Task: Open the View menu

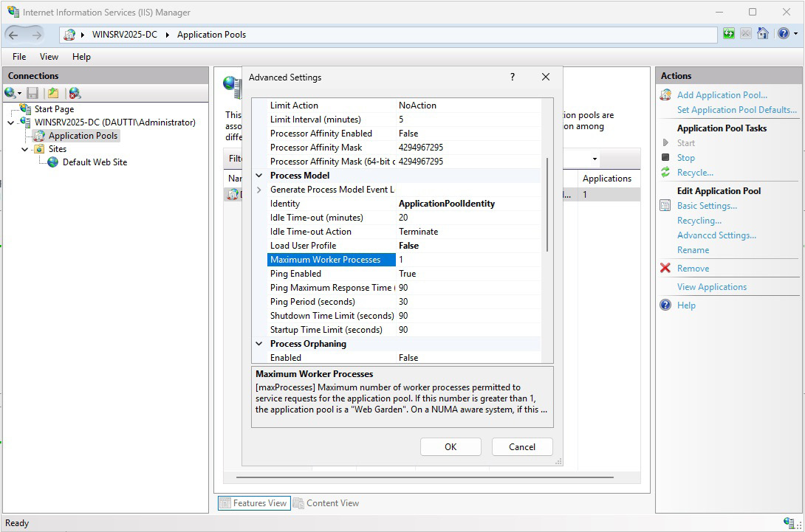Action: [49, 56]
